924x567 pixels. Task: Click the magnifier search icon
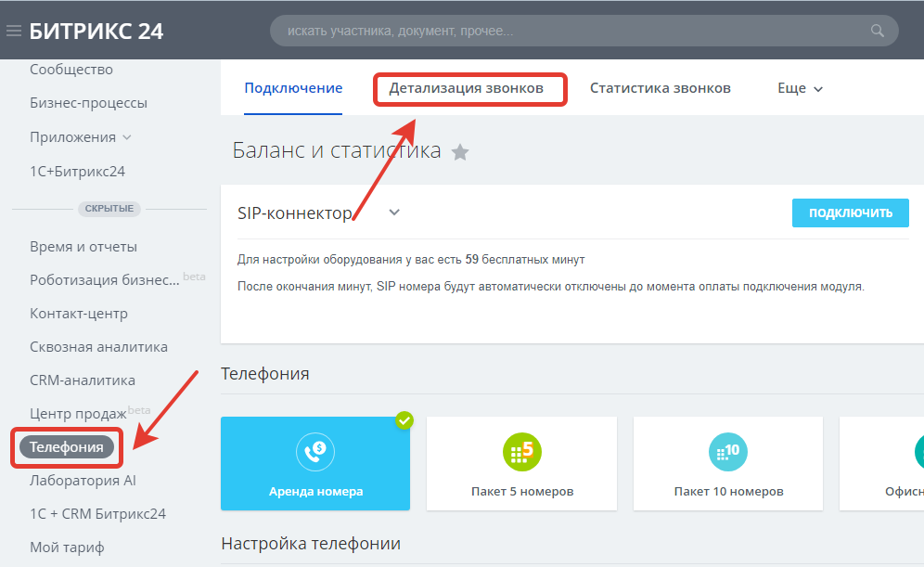pos(877,31)
